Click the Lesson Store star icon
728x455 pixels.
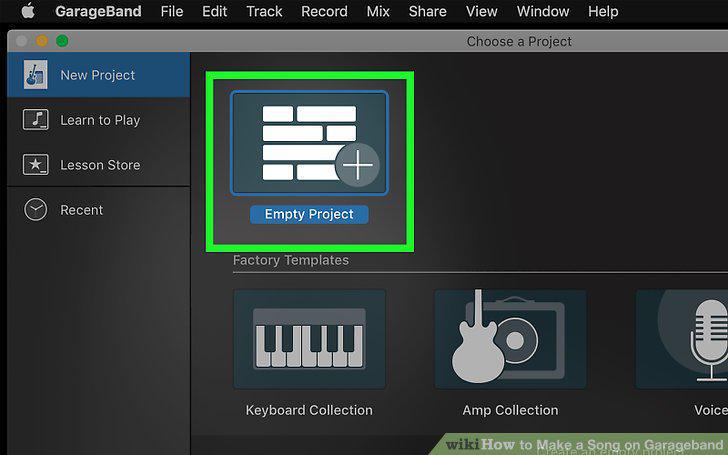36,164
